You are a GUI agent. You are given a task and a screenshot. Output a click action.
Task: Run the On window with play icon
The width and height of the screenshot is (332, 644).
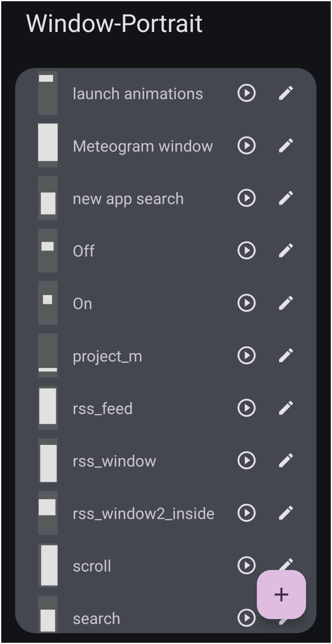(x=246, y=303)
